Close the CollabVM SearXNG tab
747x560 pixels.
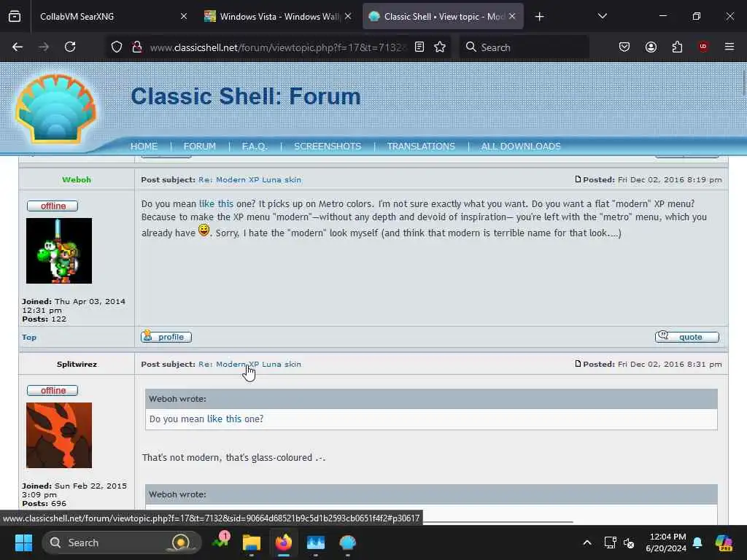184,16
